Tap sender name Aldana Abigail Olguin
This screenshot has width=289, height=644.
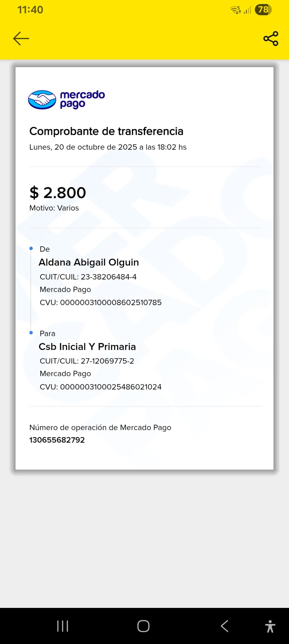(x=89, y=262)
